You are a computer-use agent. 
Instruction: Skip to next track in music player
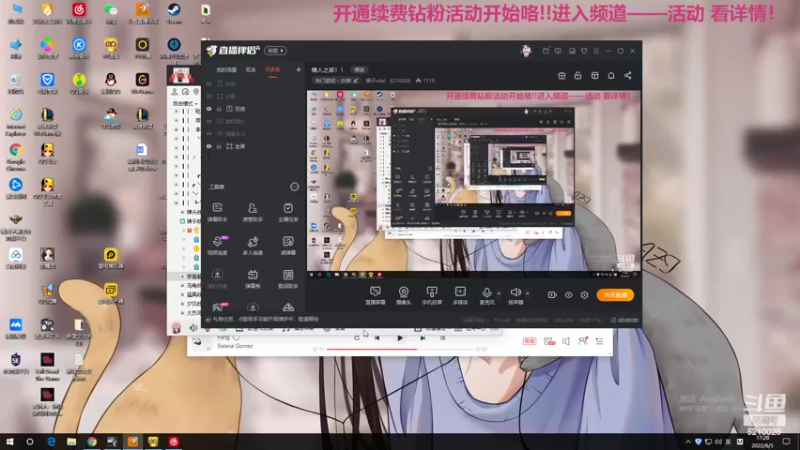tap(422, 338)
